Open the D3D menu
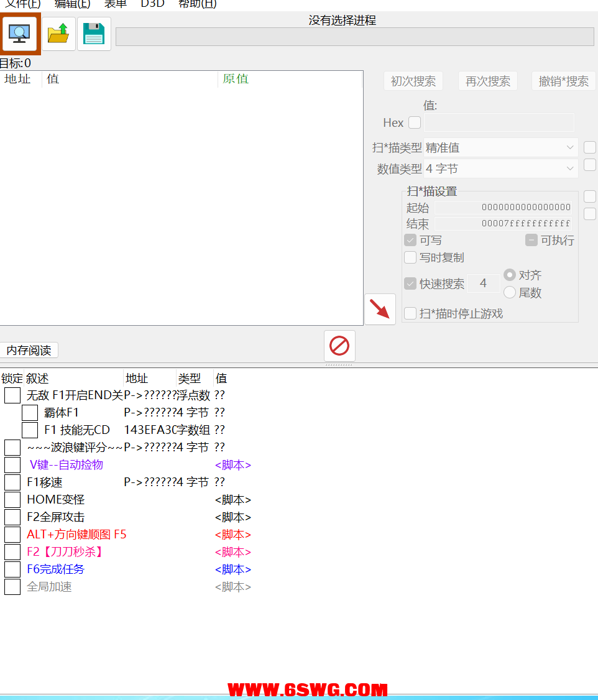The width and height of the screenshot is (598, 700). (152, 4)
